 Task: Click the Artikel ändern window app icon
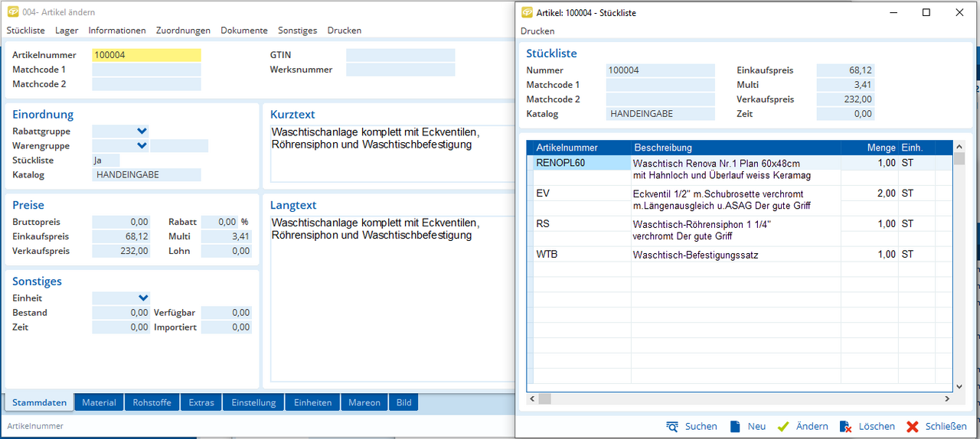[x=13, y=12]
